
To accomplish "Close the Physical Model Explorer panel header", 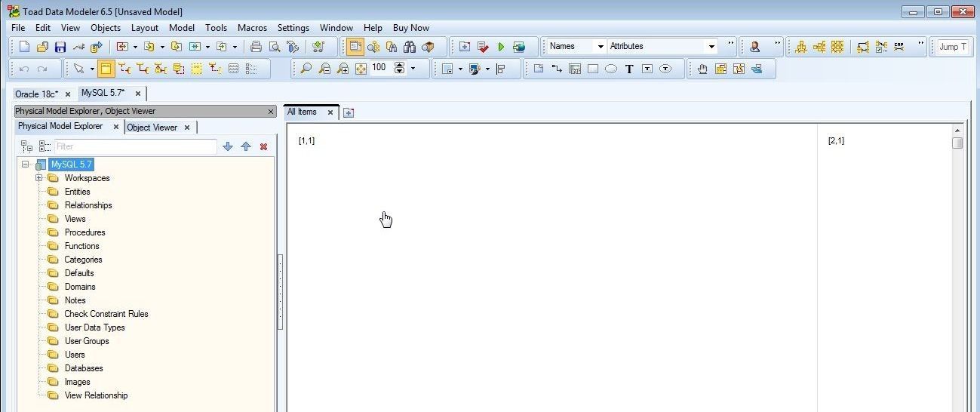I will 272,112.
